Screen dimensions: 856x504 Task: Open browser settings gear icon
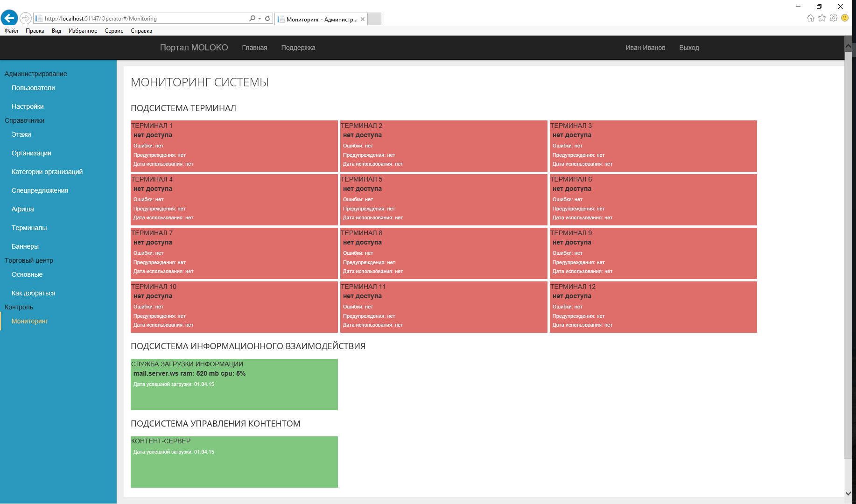click(834, 18)
